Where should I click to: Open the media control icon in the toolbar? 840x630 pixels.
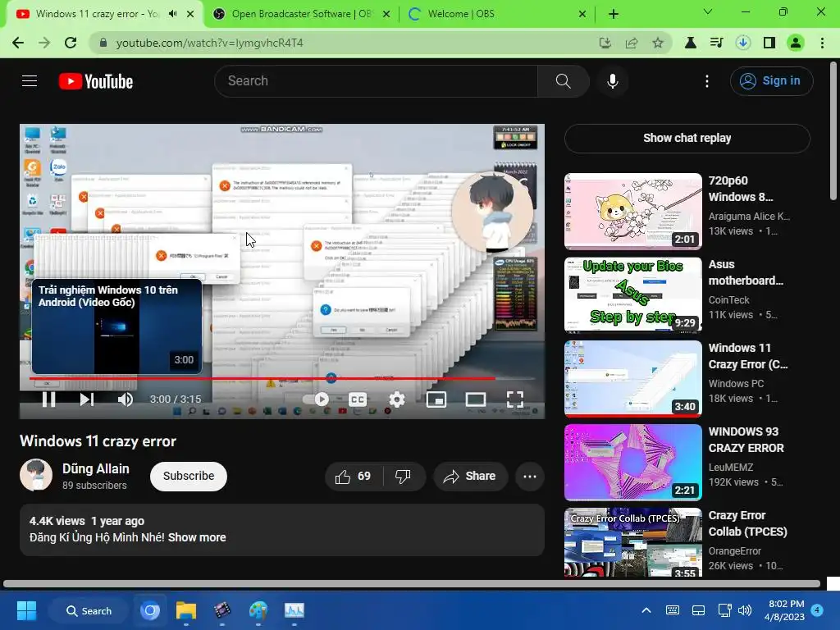point(717,43)
